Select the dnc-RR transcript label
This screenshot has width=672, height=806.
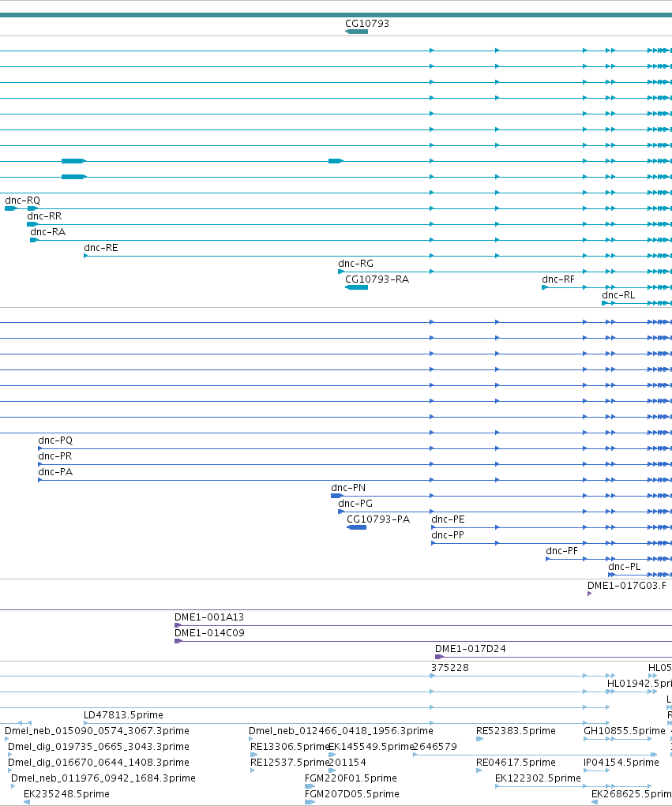(44, 216)
